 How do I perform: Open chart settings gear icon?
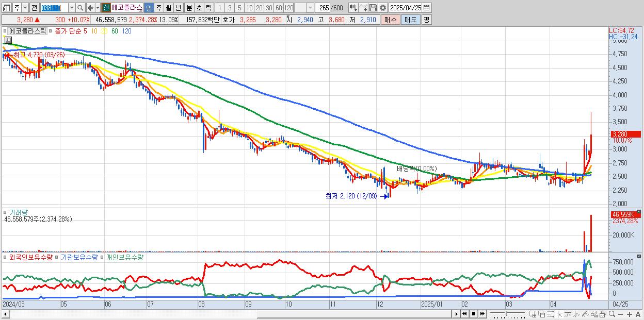coord(383,8)
